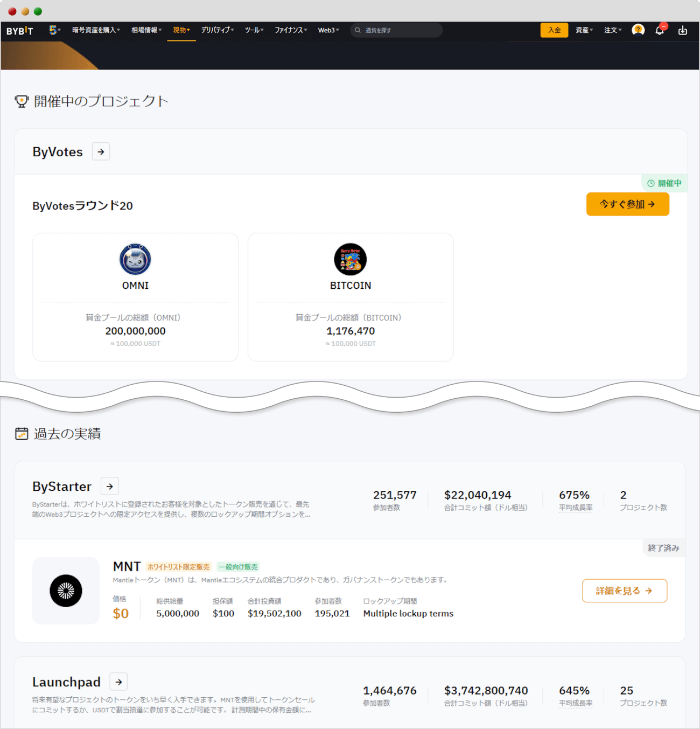Click the search magnifier icon
The image size is (700, 729).
pos(358,30)
